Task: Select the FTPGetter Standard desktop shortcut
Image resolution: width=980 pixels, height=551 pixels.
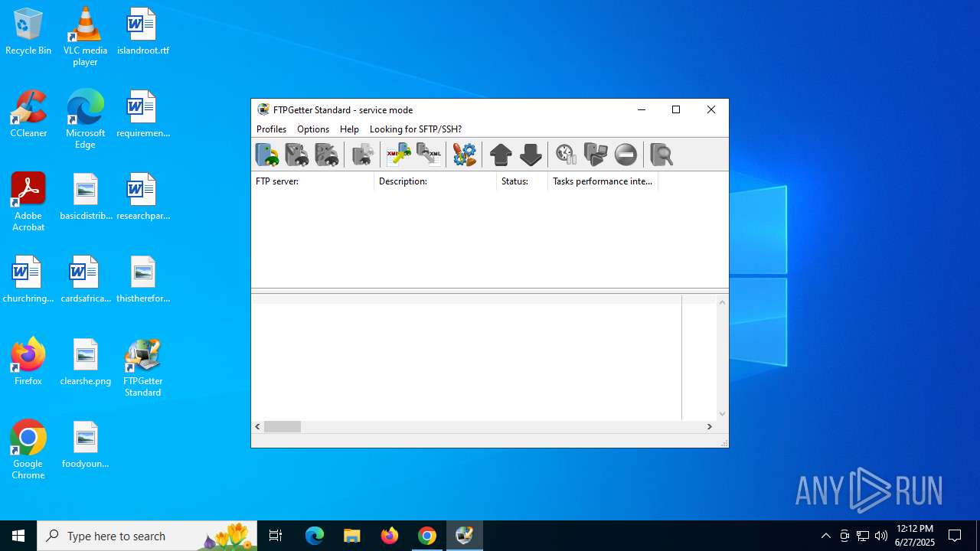Action: (142, 367)
